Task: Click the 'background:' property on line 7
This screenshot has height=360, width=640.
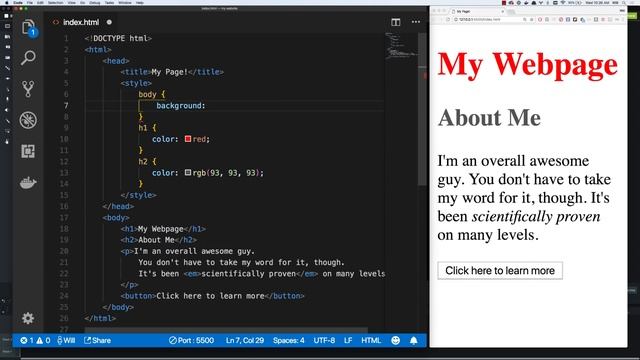Action: 181,105
